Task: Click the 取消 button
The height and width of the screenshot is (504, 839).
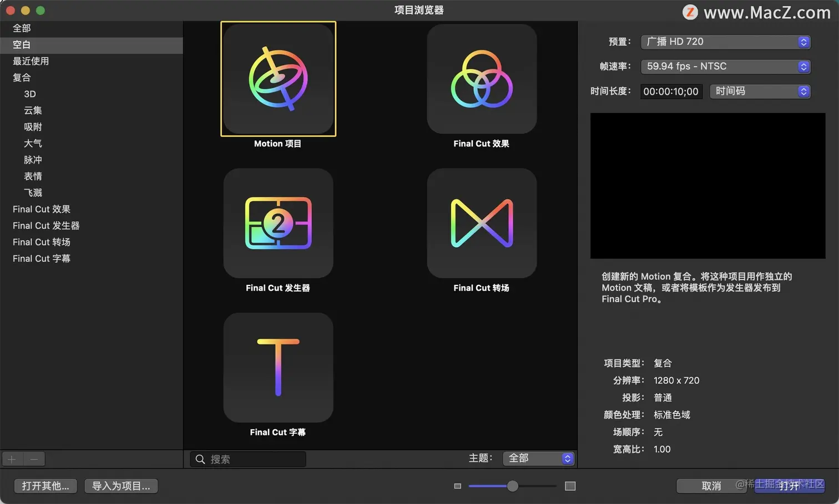Action: pos(712,486)
